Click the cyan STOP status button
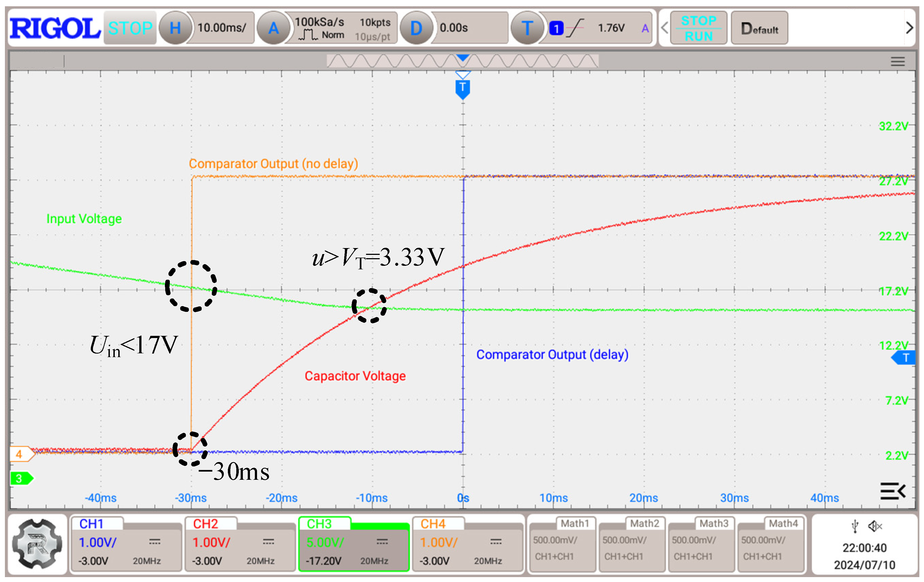This screenshot has height=582, width=924. pos(130,28)
